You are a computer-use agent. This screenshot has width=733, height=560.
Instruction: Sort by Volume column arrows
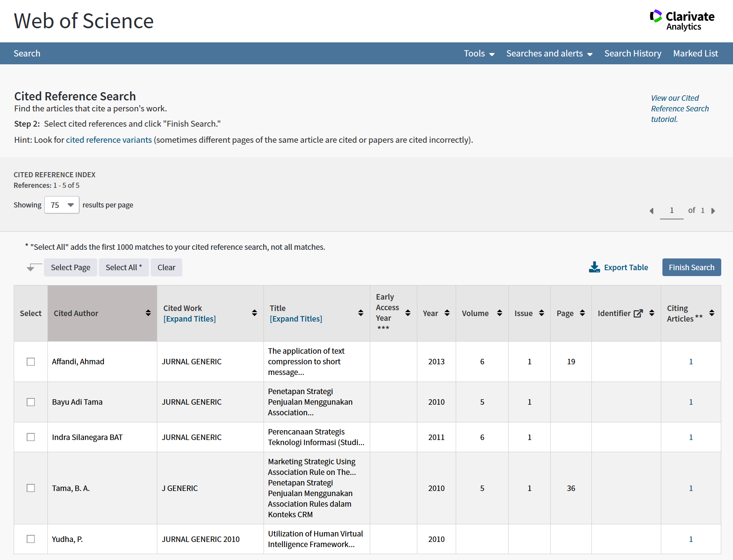tap(499, 313)
